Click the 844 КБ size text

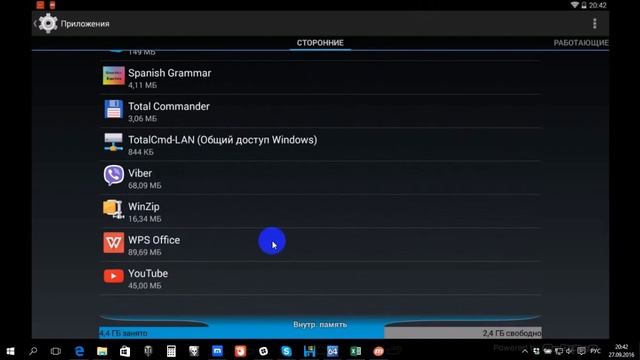[x=141, y=152]
